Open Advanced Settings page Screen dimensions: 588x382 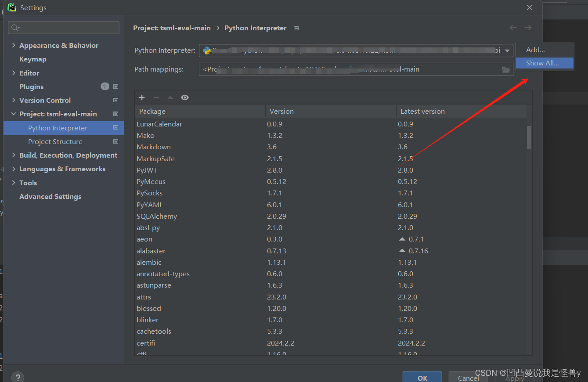(x=51, y=197)
